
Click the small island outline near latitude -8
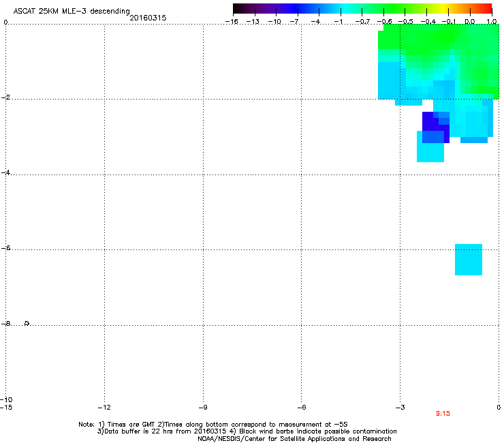tap(27, 323)
